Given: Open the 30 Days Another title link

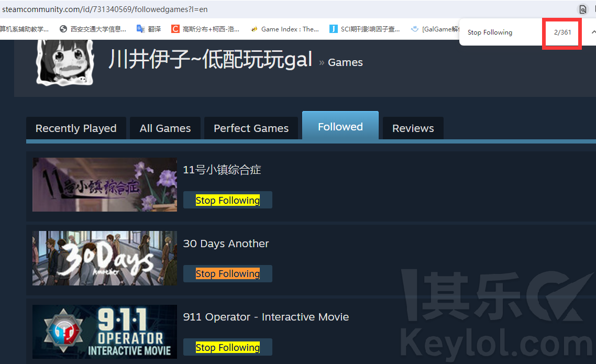Looking at the screenshot, I should coord(226,243).
